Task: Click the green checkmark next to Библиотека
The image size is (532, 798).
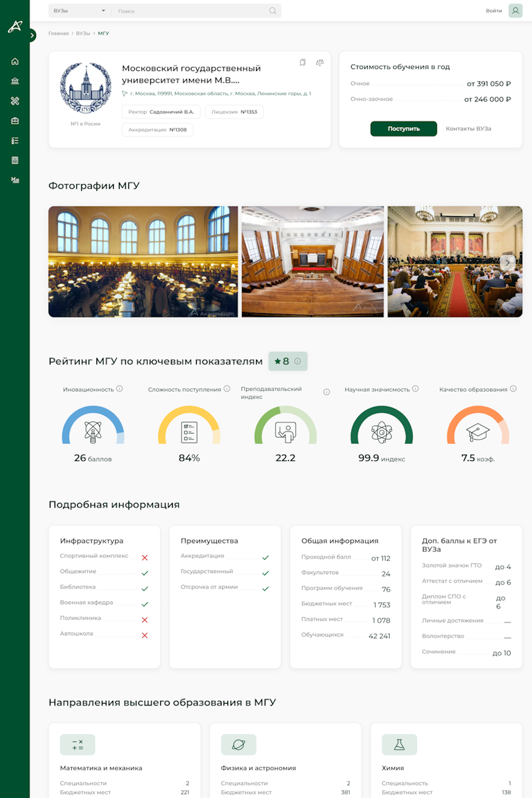Action: pyautogui.click(x=144, y=589)
